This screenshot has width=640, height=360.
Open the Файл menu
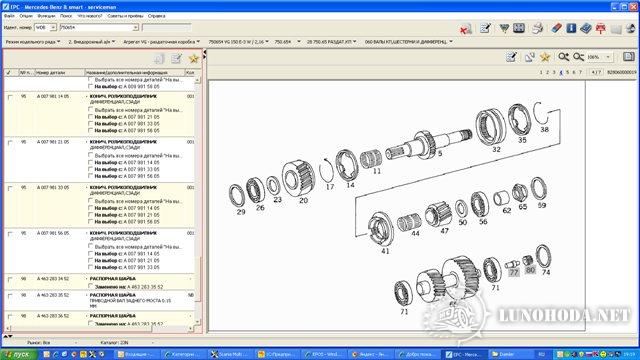(9, 16)
